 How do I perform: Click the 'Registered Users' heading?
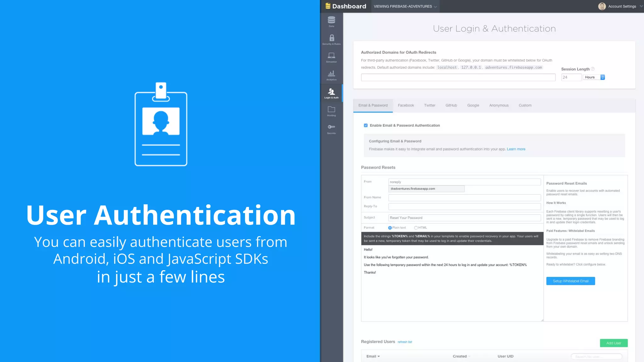click(x=378, y=342)
